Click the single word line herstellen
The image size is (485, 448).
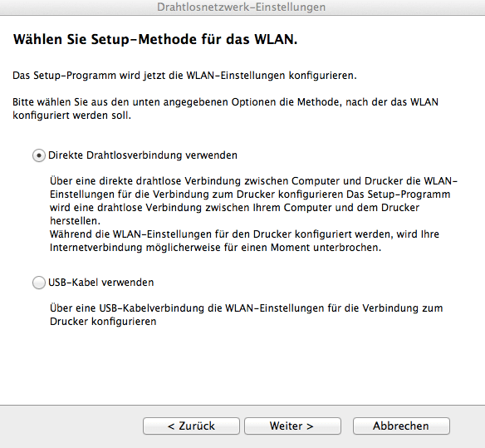click(x=76, y=221)
